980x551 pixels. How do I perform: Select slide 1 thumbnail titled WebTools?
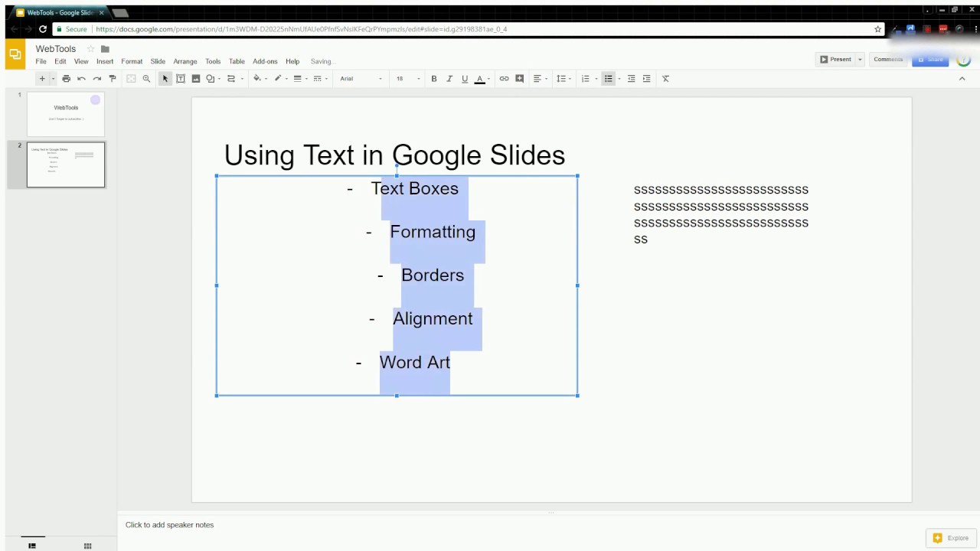click(66, 114)
